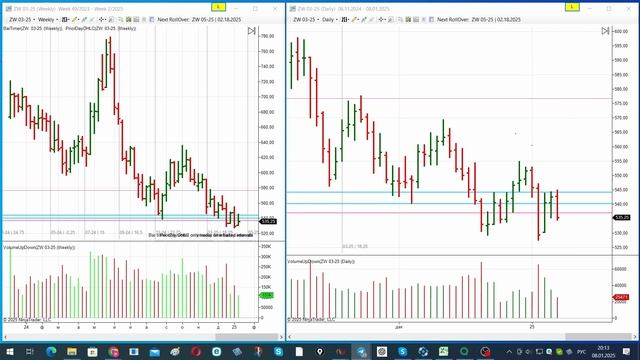Open ZW 03-25 instrument selector in Weekly chart
The height and width of the screenshot is (360, 640).
point(22,19)
